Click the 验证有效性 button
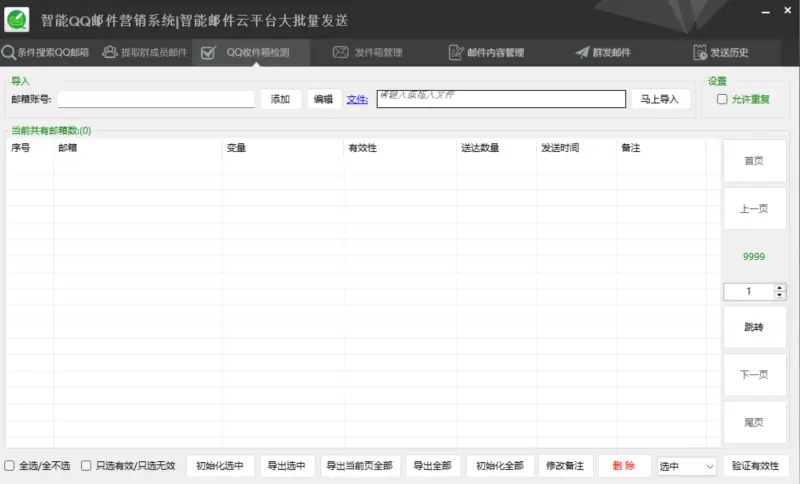The height and width of the screenshot is (484, 800). 756,466
